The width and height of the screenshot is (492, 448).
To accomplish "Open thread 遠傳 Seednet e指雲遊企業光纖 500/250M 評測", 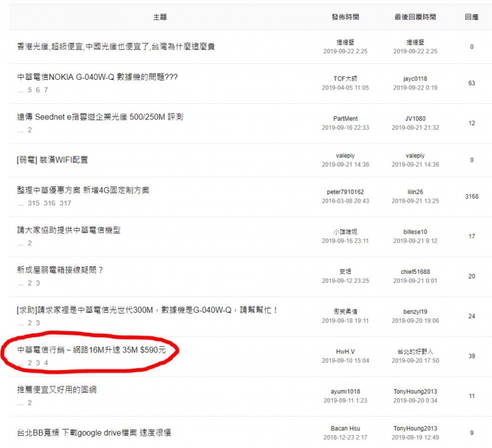I will [100, 117].
